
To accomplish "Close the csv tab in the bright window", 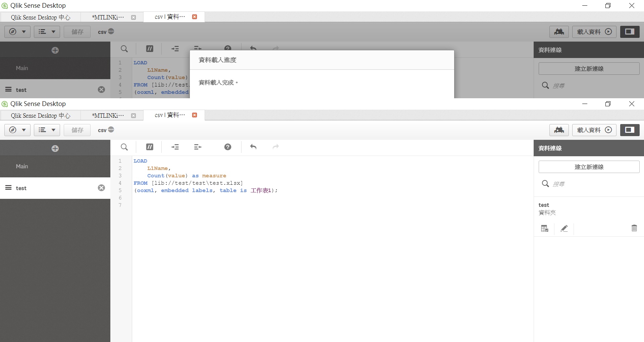I will [195, 115].
